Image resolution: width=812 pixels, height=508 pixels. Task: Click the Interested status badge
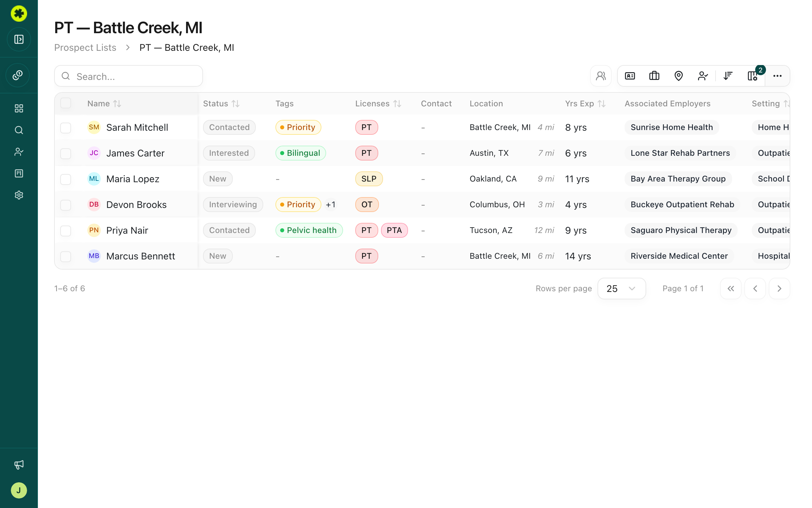[229, 153]
